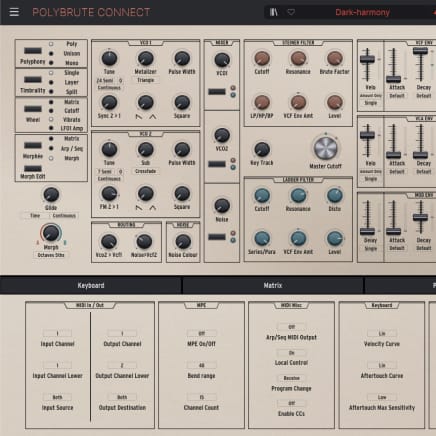Click the Brute Factor knob
Screen dimensions: 436x436
[x=334, y=59]
